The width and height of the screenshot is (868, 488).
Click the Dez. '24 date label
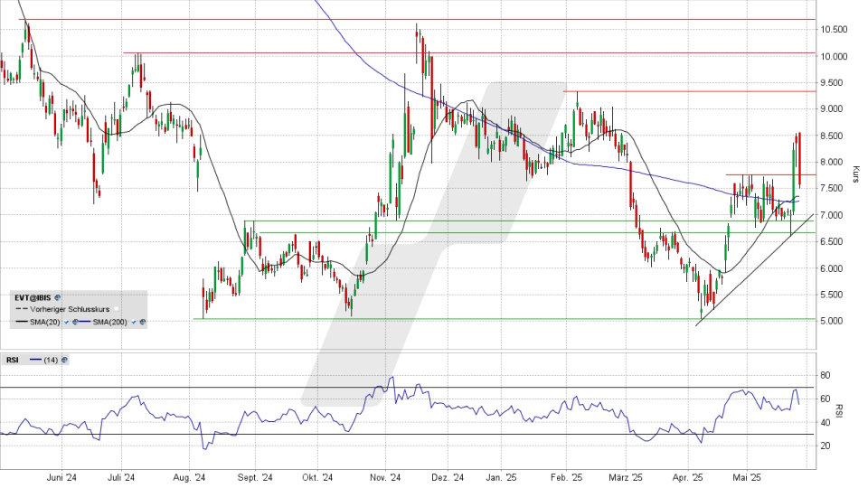(x=448, y=477)
